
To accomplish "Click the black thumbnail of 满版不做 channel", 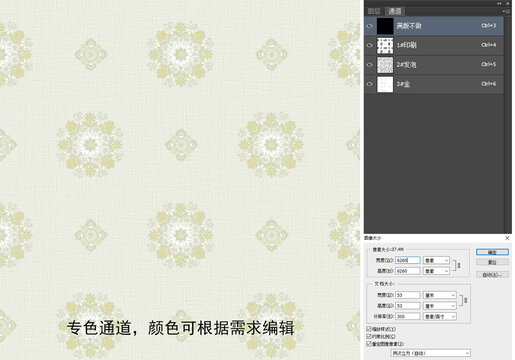I will tap(385, 26).
